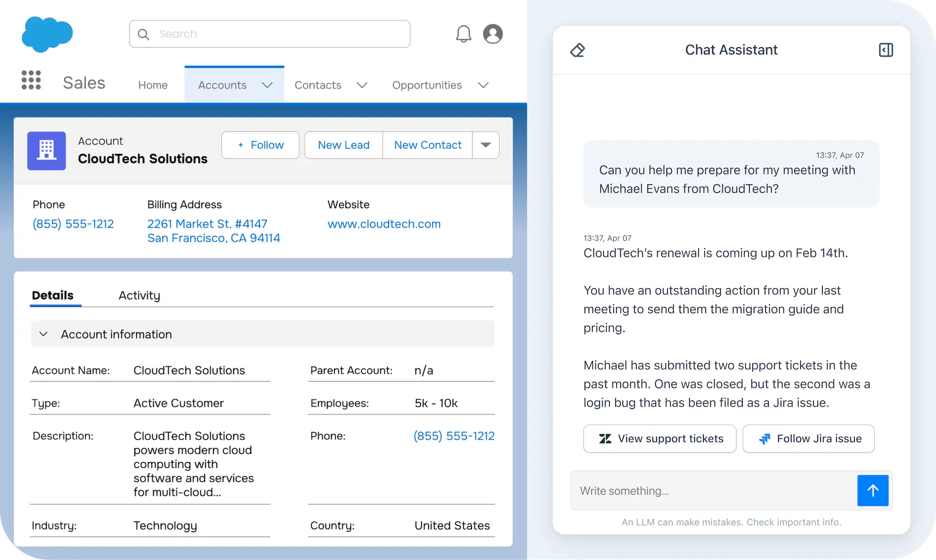The height and width of the screenshot is (560, 936).
Task: Open the user profile avatar
Action: point(493,34)
